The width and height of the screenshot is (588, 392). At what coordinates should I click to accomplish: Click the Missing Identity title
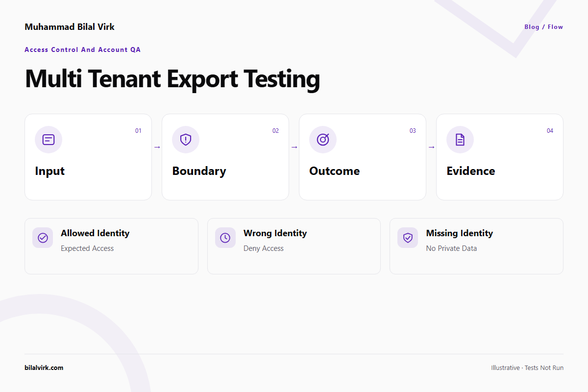(x=460, y=233)
